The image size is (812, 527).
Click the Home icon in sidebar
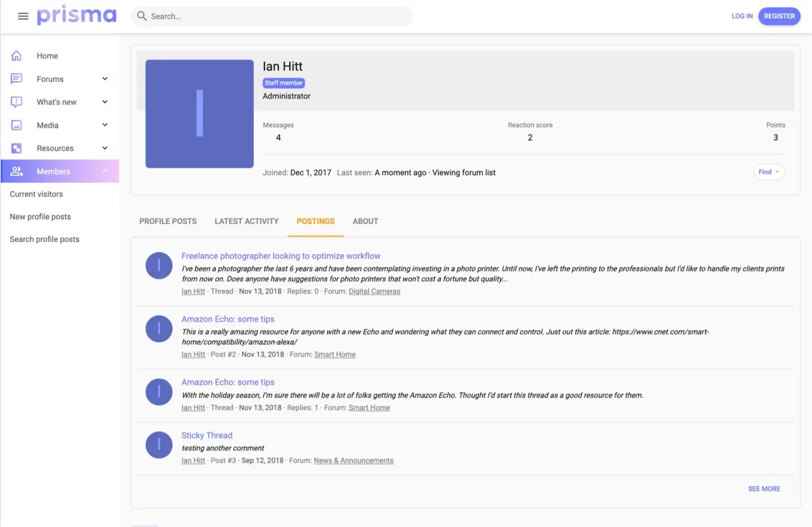pyautogui.click(x=16, y=56)
